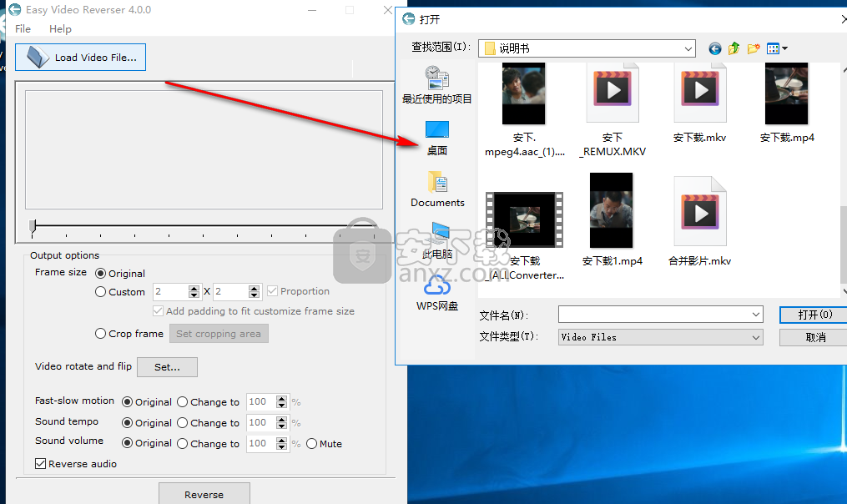Select Original for Sound tempo
Image resolution: width=847 pixels, height=504 pixels.
click(x=127, y=422)
